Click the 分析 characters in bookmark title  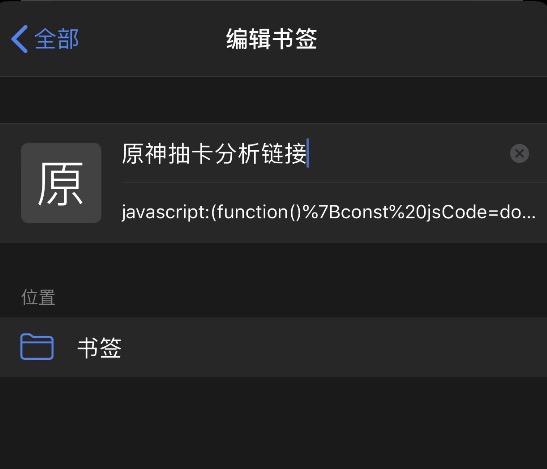click(237, 154)
